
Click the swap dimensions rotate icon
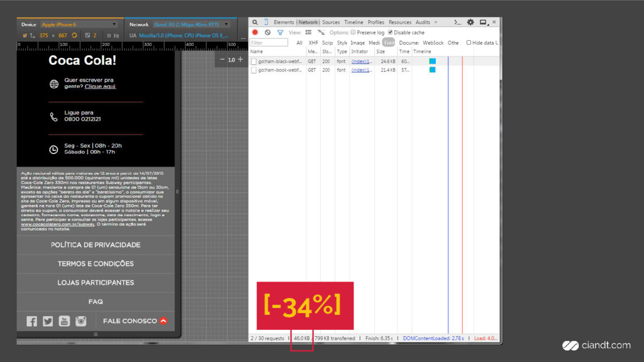click(74, 35)
